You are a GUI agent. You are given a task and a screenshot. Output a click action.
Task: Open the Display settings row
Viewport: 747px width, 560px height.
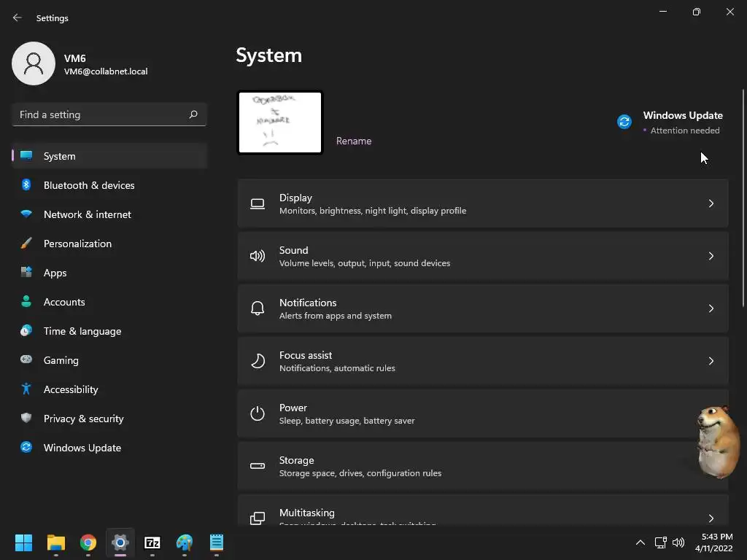483,203
